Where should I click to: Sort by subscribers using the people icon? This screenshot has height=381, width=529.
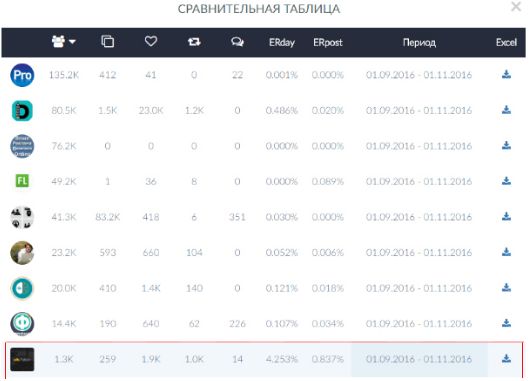pyautogui.click(x=58, y=42)
